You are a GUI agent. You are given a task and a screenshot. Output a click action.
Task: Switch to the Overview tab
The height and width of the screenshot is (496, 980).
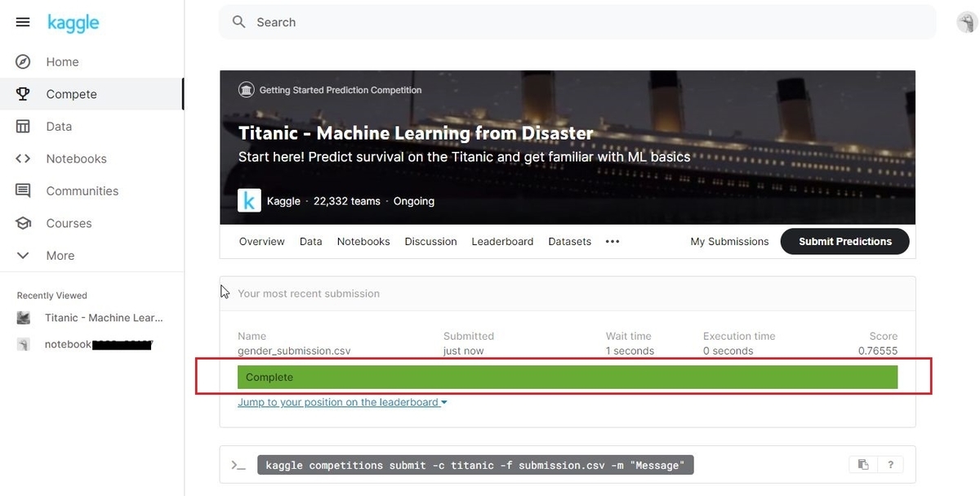point(261,242)
